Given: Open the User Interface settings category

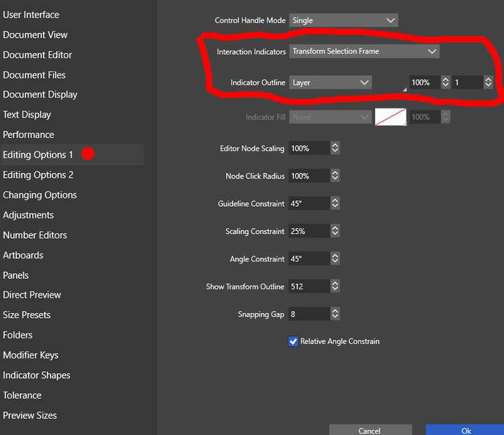Looking at the screenshot, I should pyautogui.click(x=31, y=15).
